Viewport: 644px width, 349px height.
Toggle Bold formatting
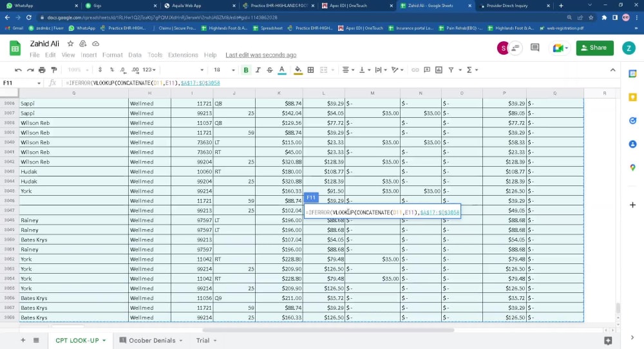246,70
